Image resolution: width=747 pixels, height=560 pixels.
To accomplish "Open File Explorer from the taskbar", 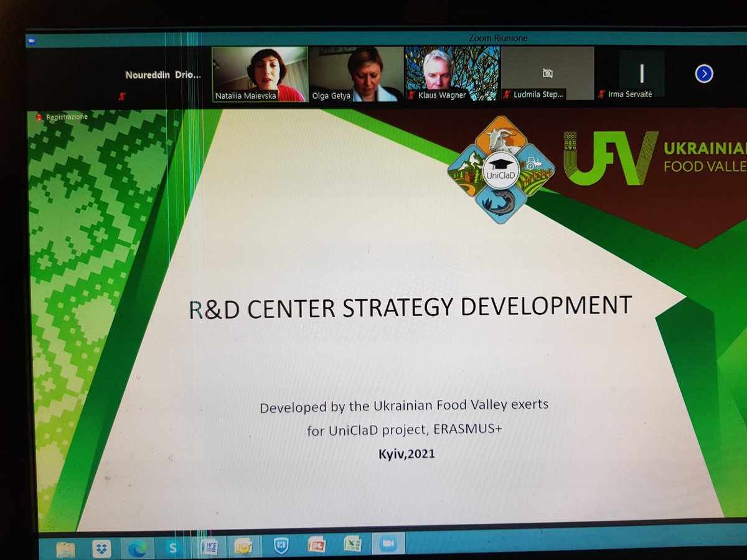I will click(66, 549).
